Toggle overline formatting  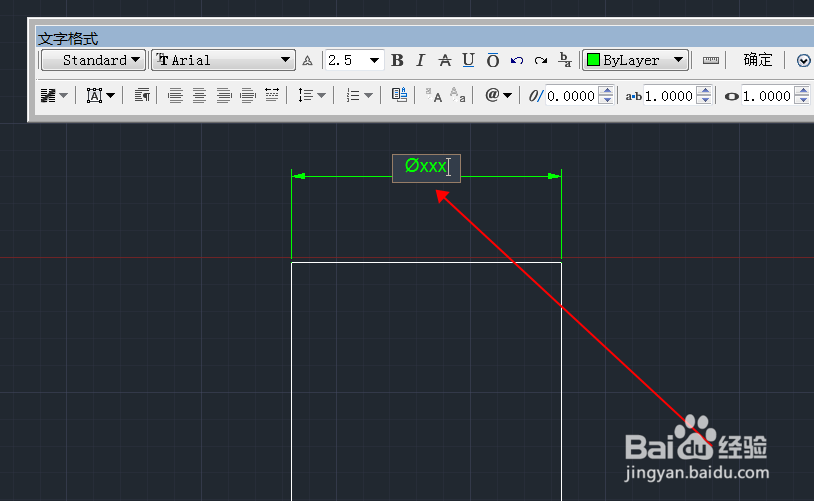point(493,60)
